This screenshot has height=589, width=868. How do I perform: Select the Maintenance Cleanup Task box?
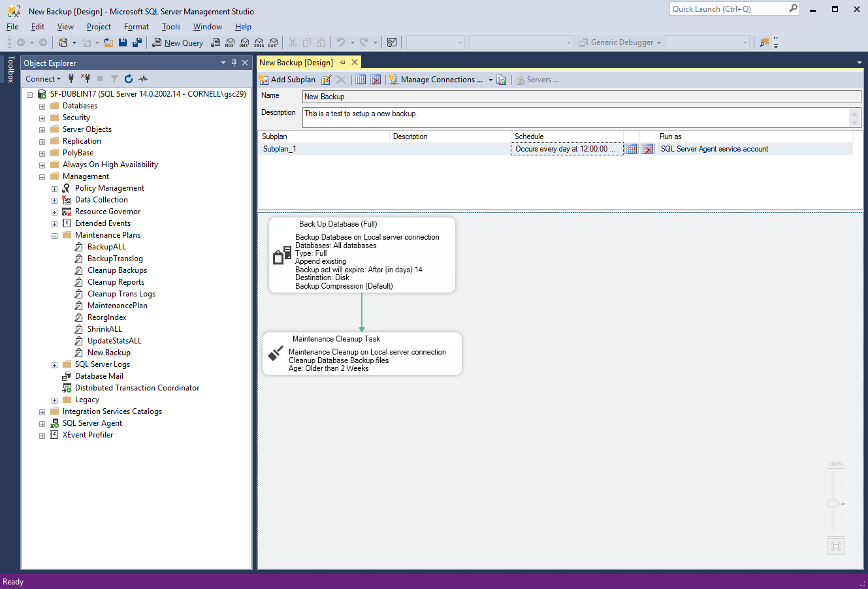362,353
